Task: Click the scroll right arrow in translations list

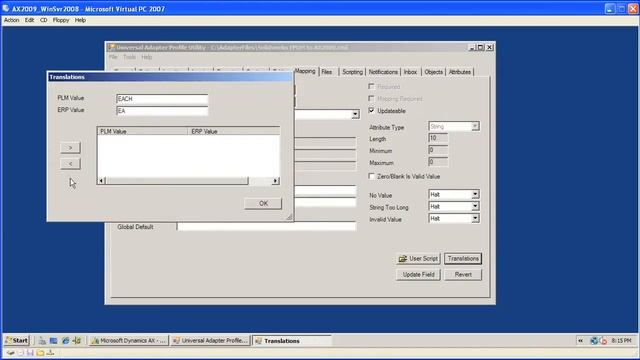Action: click(276, 180)
